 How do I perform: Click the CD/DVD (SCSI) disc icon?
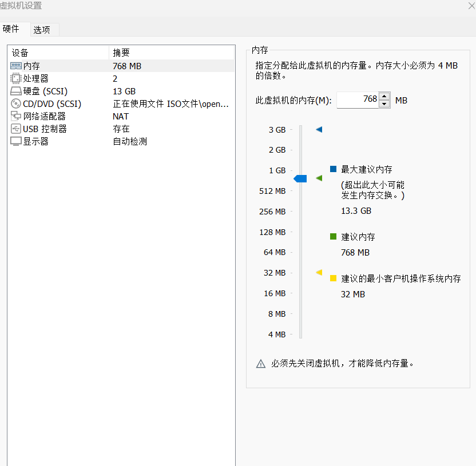pyautogui.click(x=16, y=104)
